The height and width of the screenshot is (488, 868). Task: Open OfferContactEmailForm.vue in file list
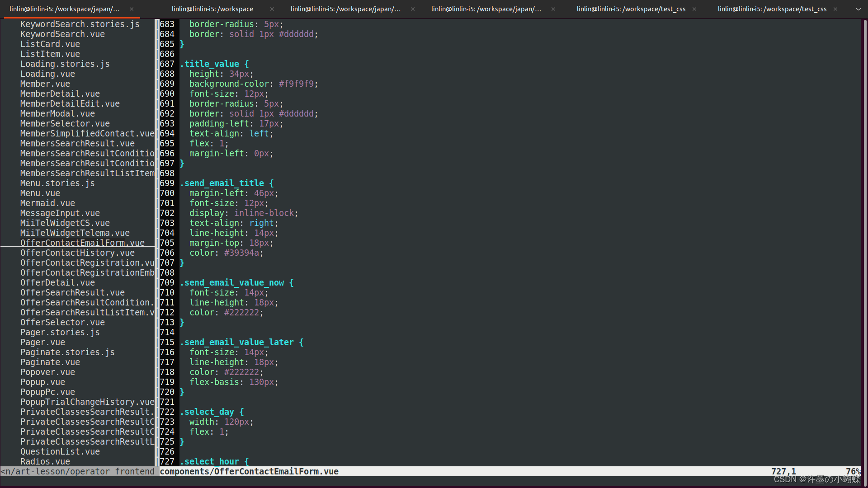[x=82, y=243]
